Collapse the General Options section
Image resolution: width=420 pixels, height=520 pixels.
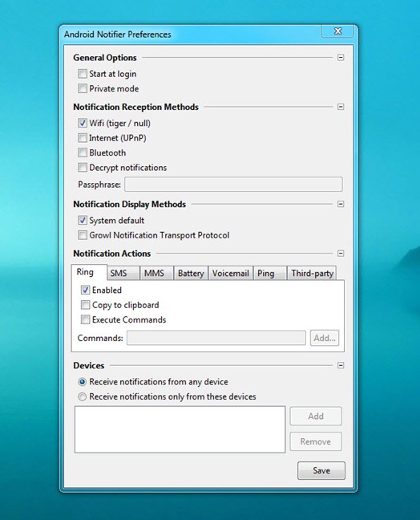341,58
